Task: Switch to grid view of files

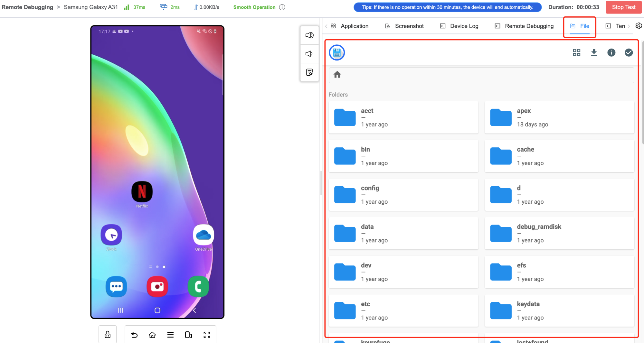Action: [x=576, y=52]
